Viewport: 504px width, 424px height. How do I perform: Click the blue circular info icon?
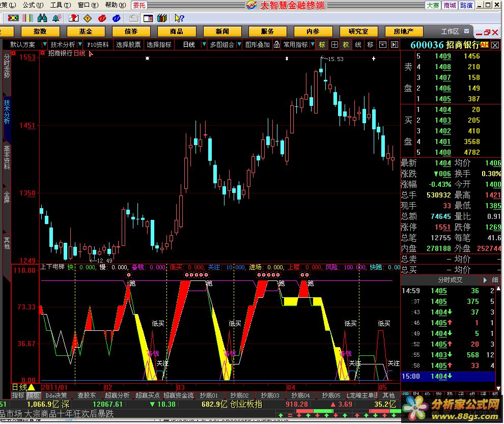pyautogui.click(x=117, y=18)
